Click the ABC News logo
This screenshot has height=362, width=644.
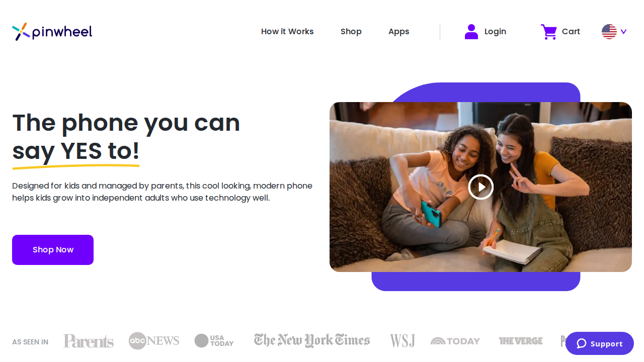click(x=154, y=341)
